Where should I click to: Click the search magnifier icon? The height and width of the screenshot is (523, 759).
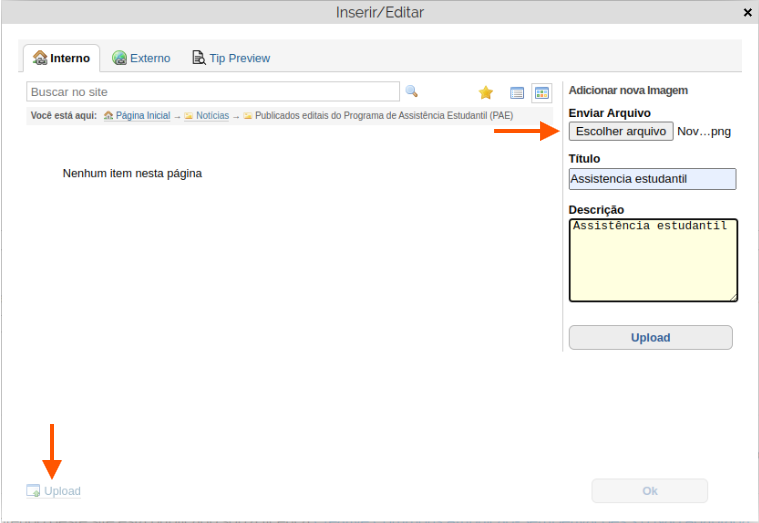(411, 92)
